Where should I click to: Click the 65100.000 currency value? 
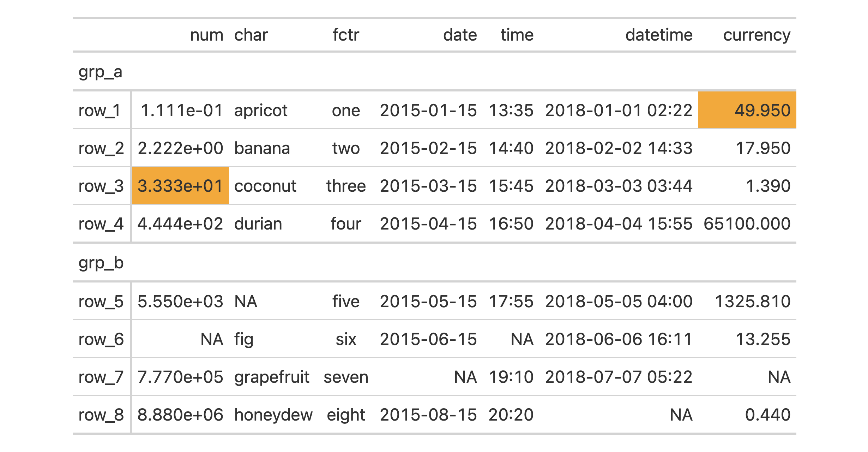pyautogui.click(x=747, y=224)
